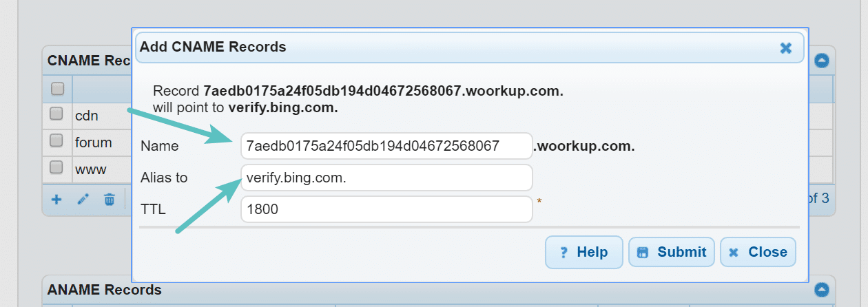The image size is (868, 307).
Task: Click the trash delete icon in CNAME toolbar
Action: [x=109, y=200]
